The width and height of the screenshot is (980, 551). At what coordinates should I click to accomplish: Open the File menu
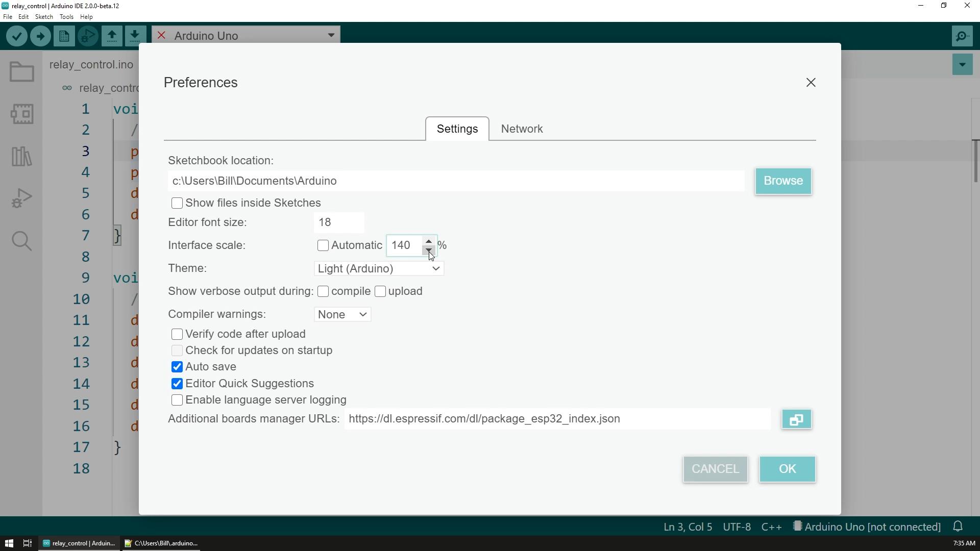click(8, 17)
